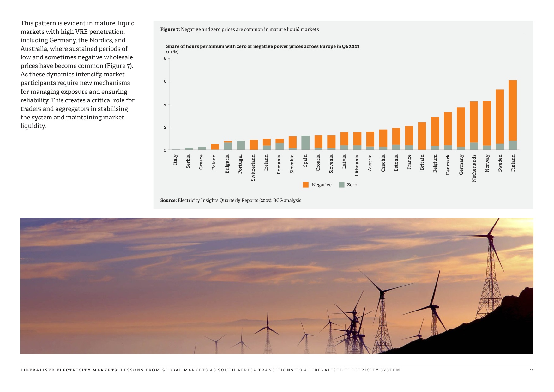Click the 'Zero' legend label text

(352, 185)
